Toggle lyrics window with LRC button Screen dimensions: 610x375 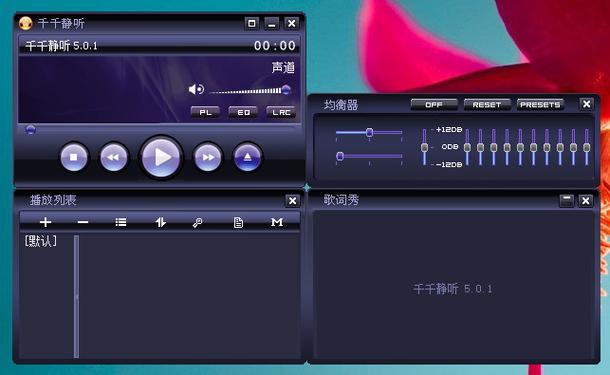pyautogui.click(x=281, y=112)
